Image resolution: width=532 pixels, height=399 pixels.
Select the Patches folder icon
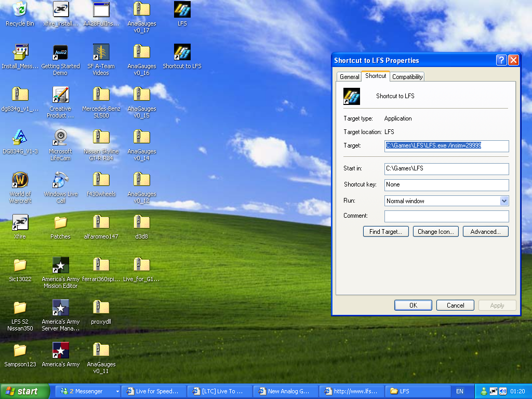point(61,227)
